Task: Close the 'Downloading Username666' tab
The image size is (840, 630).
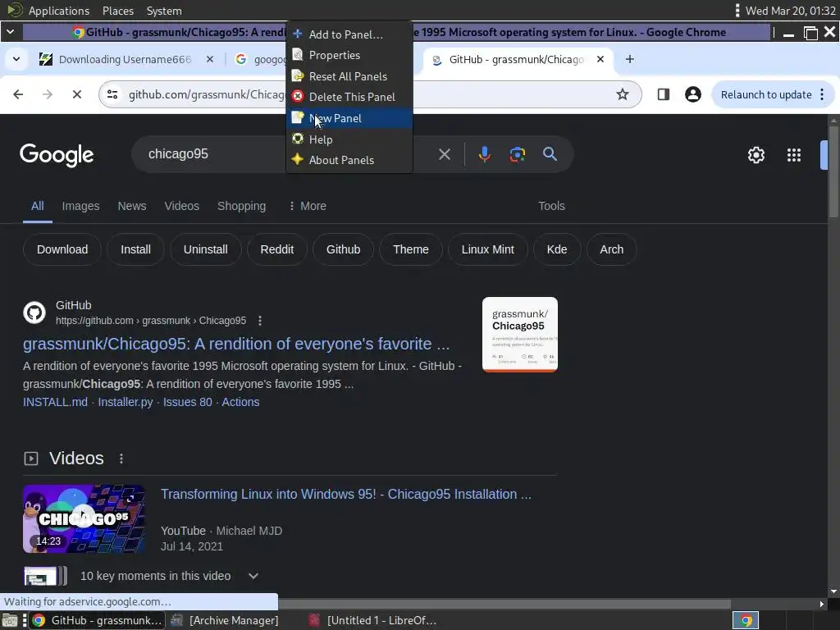Action: 210,59
